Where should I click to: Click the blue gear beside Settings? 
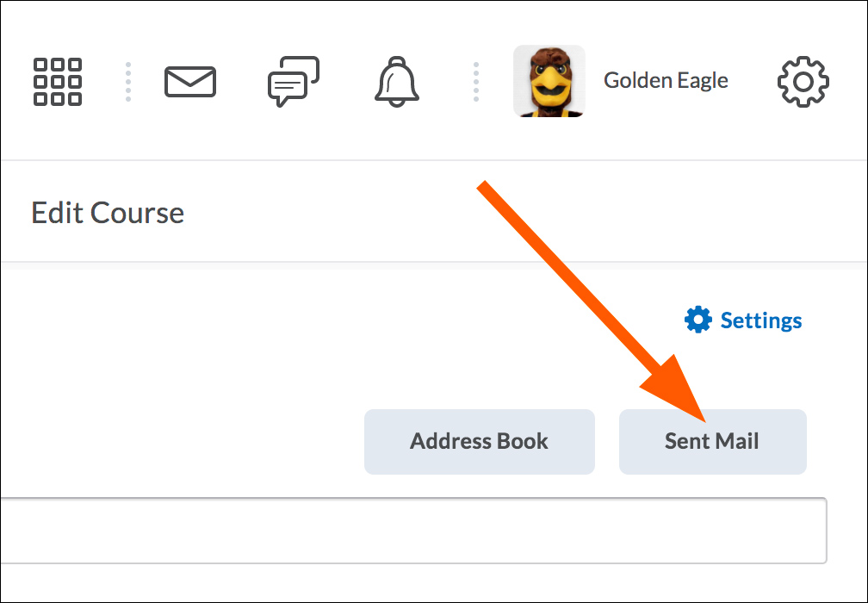[697, 320]
